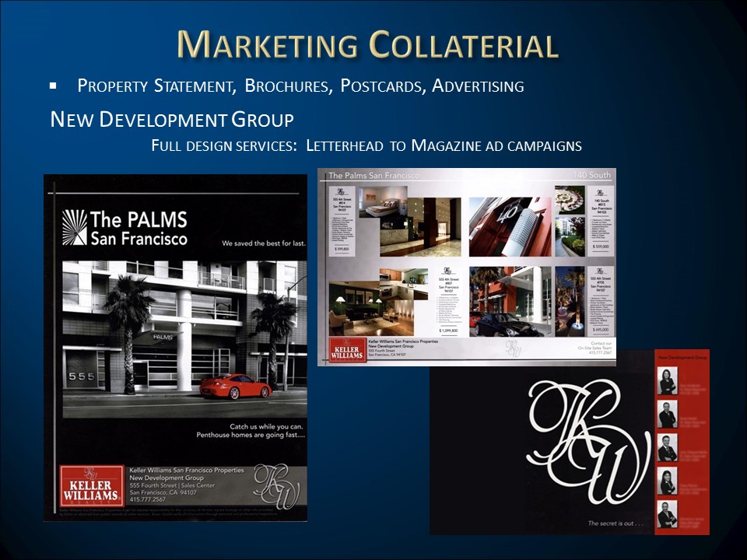Click the New Development Group heading

click(172, 119)
